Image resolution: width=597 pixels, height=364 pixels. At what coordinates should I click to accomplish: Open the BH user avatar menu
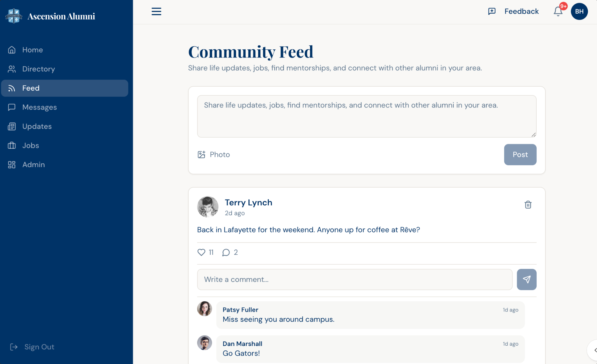(x=579, y=11)
